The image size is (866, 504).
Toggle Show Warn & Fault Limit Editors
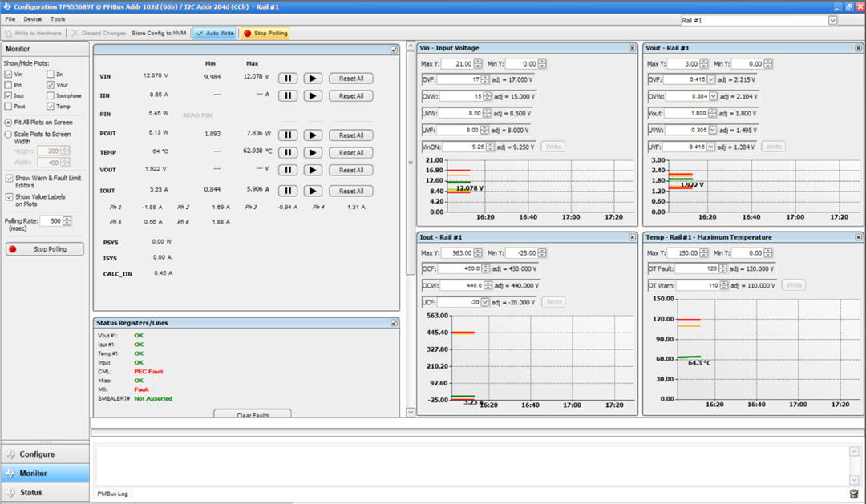tap(10, 179)
